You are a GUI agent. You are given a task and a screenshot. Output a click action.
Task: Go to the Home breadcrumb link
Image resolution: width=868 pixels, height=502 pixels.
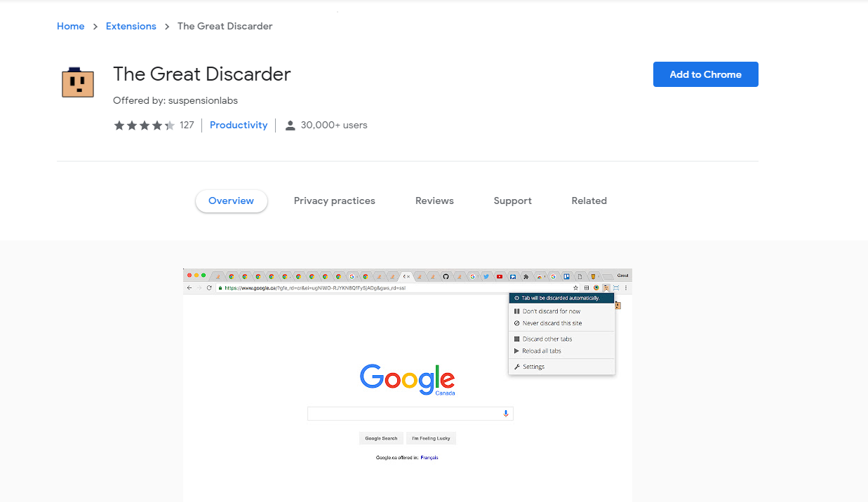(70, 26)
